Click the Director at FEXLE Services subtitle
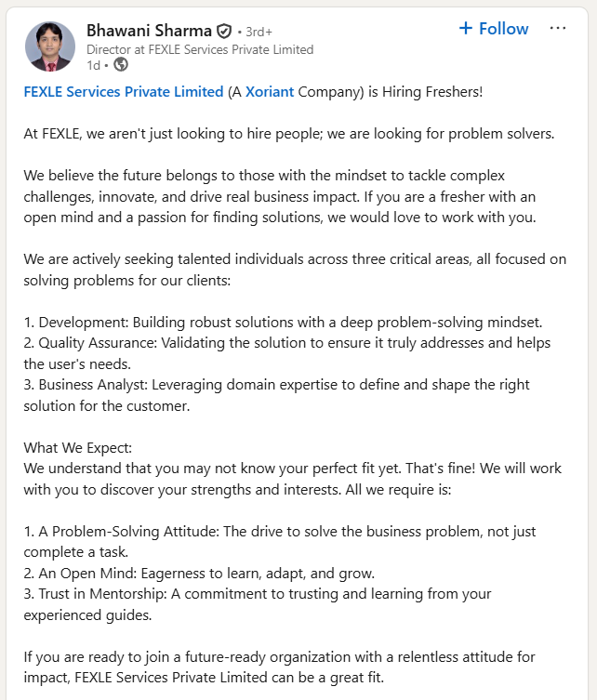This screenshot has height=700, width=597. (200, 49)
